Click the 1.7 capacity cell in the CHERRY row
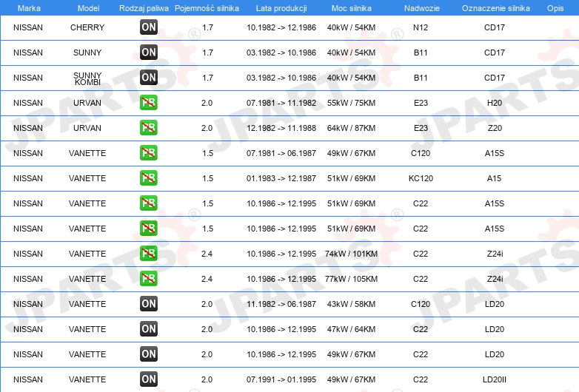Viewport: 579px width, 392px height. click(207, 27)
